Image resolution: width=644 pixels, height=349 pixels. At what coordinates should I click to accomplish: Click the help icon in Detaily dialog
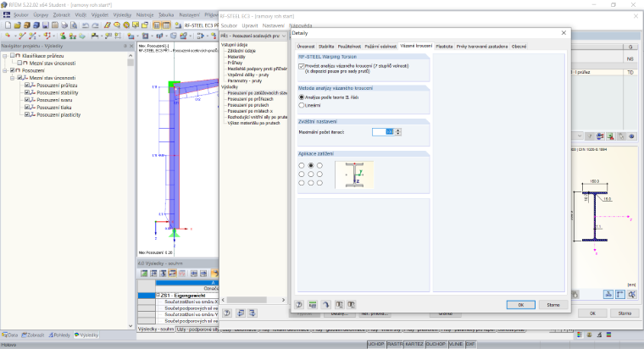click(299, 305)
